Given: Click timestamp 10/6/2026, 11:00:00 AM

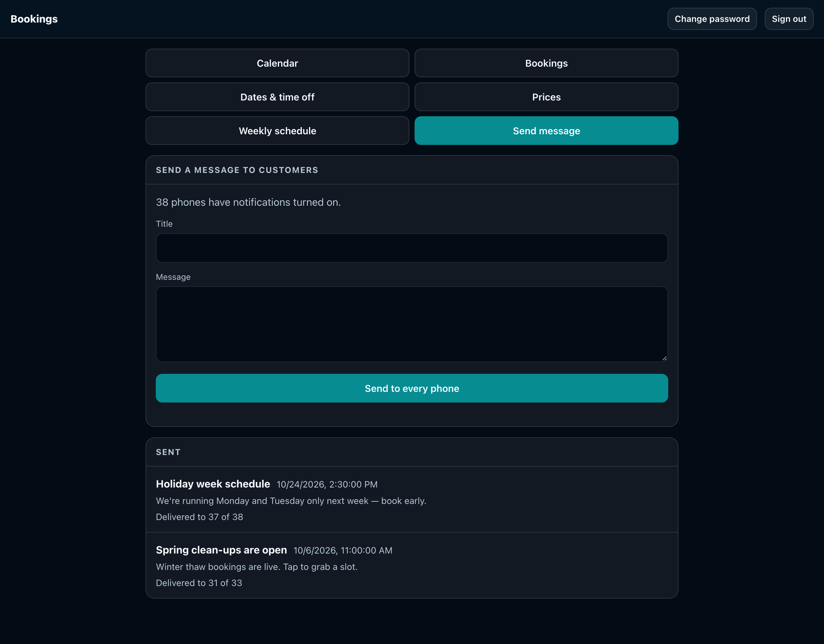Looking at the screenshot, I should click(343, 550).
